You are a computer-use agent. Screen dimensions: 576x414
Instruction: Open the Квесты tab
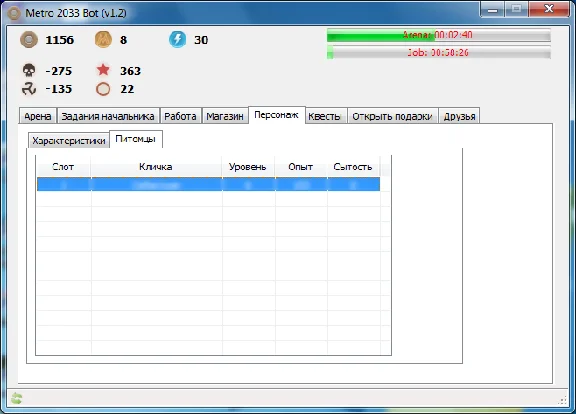(325, 116)
